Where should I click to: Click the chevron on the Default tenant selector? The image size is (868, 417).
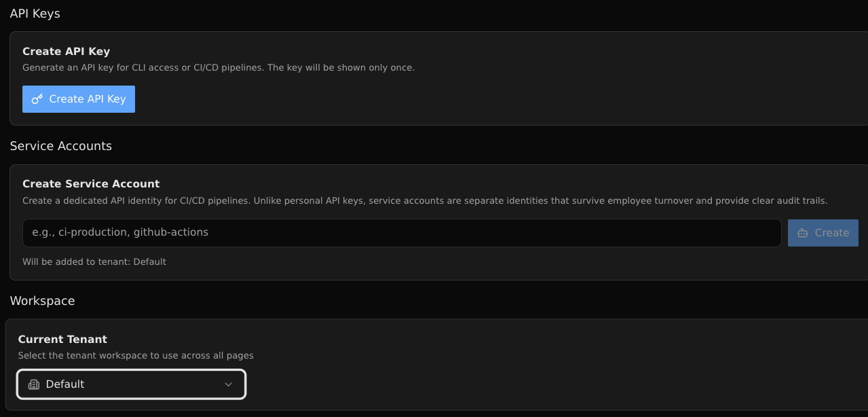pos(228,384)
